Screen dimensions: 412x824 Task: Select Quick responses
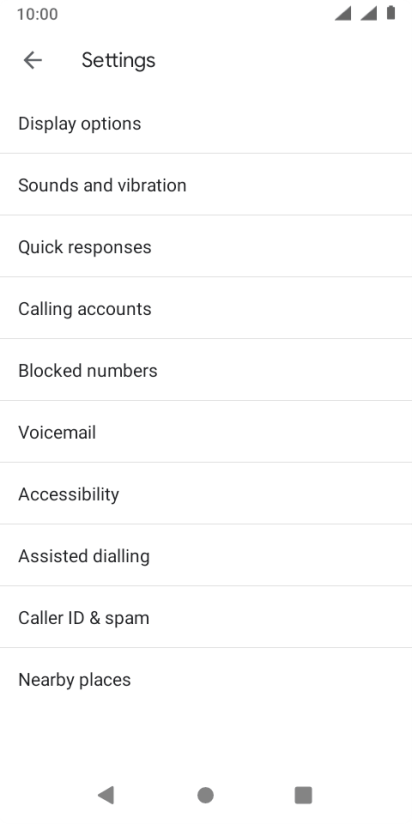point(206,247)
